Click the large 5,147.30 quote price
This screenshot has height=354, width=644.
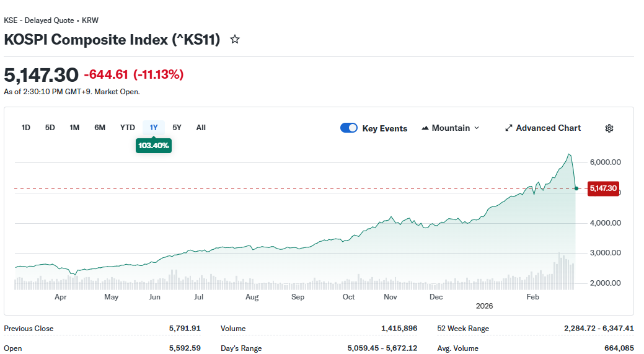pos(41,75)
